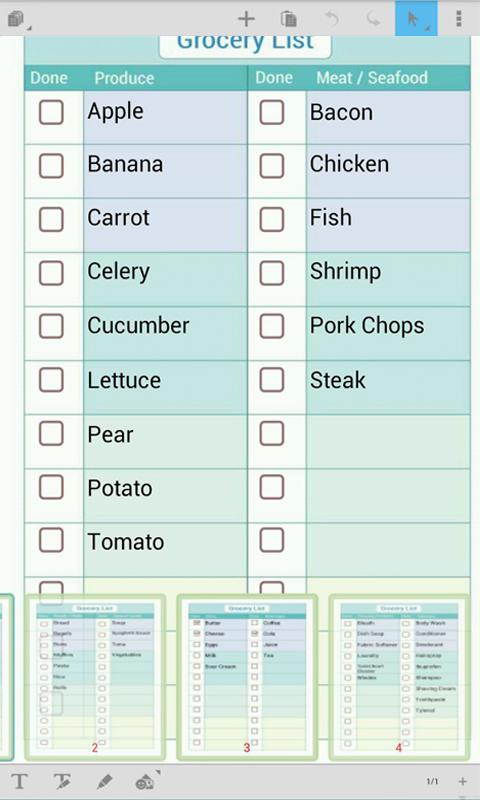This screenshot has width=480, height=800.
Task: Tick the Chicken checkbox
Action: click(271, 166)
